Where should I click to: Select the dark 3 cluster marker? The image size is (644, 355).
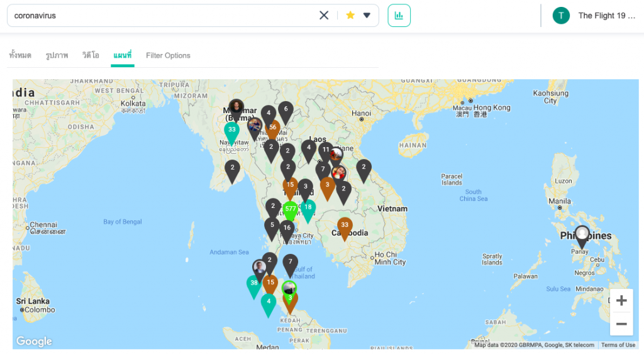305,188
